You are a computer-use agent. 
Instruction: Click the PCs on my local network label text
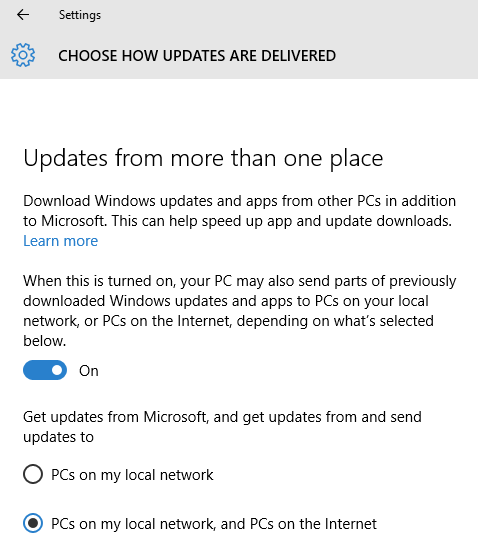click(x=132, y=475)
